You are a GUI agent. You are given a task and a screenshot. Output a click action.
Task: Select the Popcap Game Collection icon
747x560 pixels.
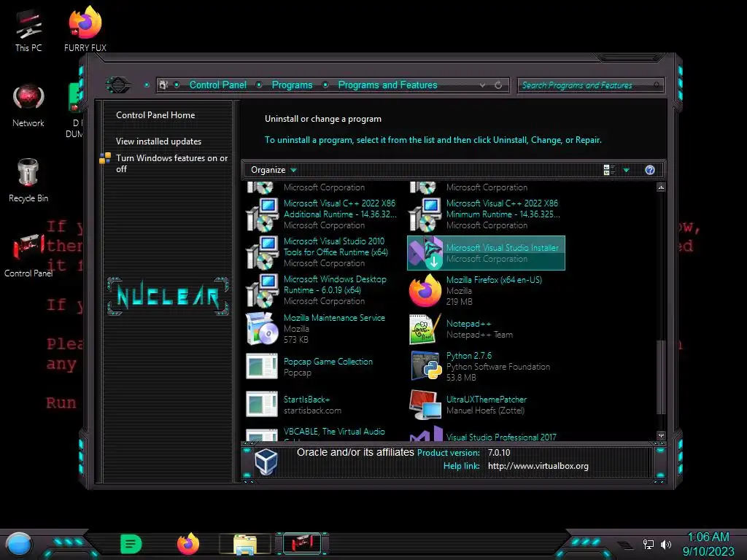(262, 366)
